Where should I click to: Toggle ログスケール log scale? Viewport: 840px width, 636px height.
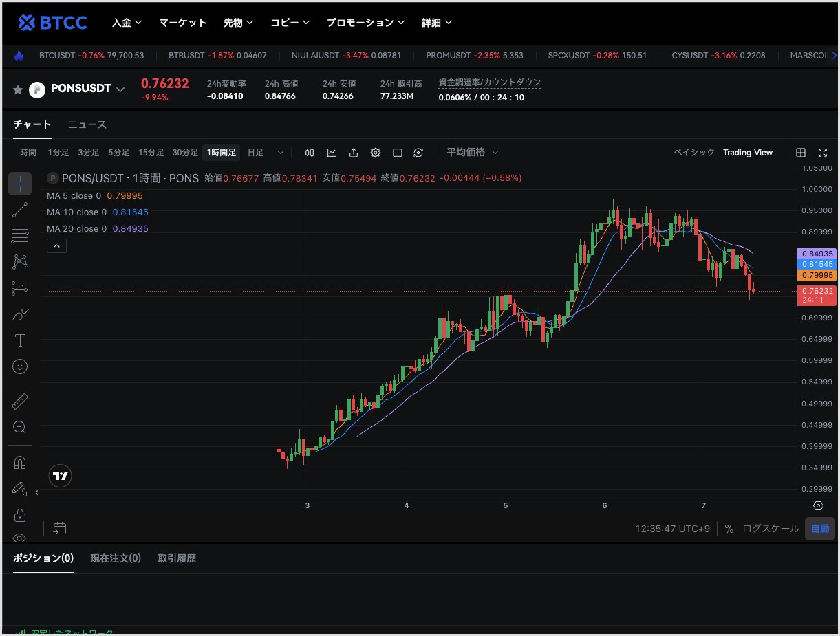(x=771, y=529)
